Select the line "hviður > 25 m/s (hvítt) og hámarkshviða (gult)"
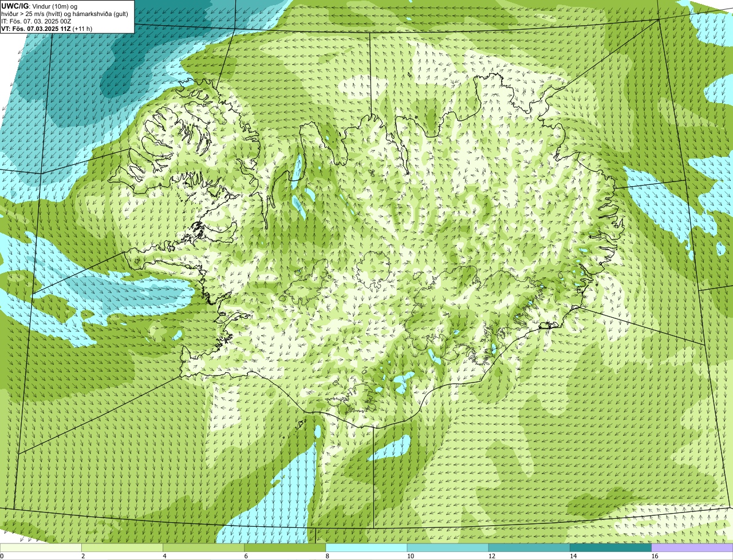 (x=65, y=13)
